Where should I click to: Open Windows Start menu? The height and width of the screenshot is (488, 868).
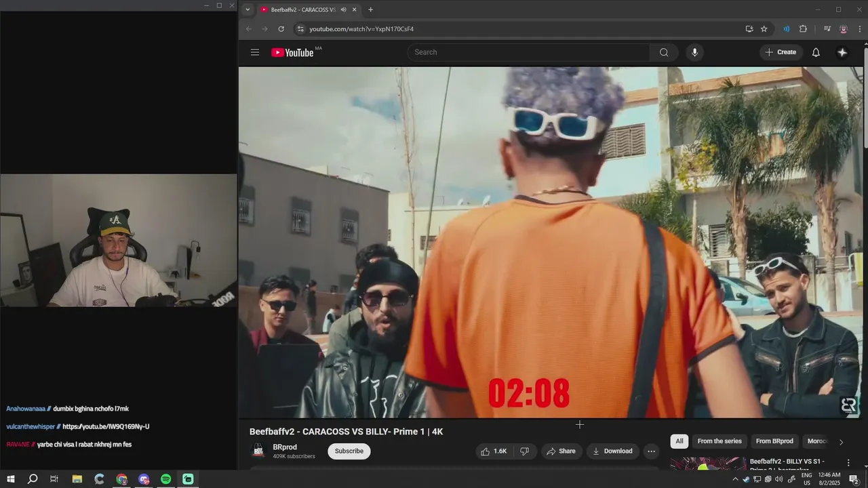point(11,479)
